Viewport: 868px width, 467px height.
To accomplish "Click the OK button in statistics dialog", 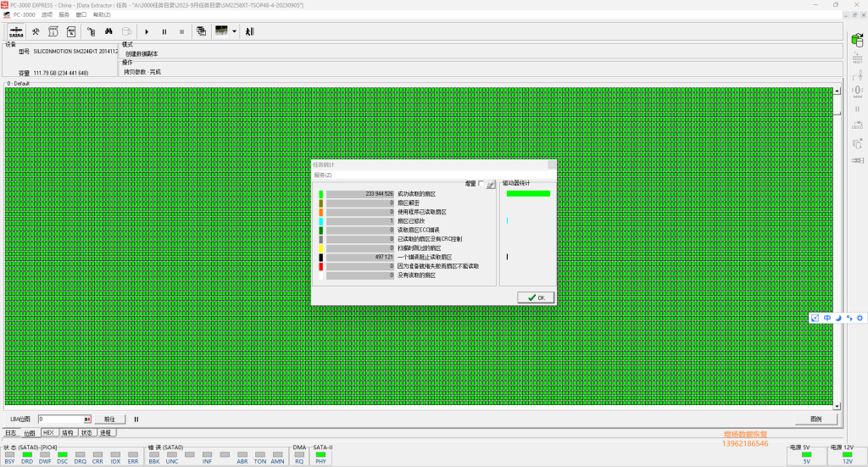I will tap(536, 297).
